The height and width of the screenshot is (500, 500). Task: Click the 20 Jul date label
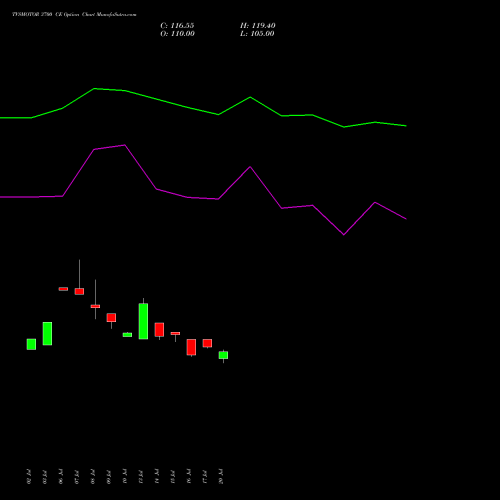[221, 477]
